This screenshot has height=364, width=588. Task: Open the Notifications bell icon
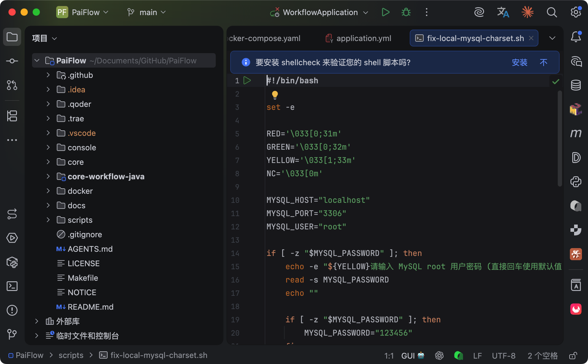click(x=576, y=37)
